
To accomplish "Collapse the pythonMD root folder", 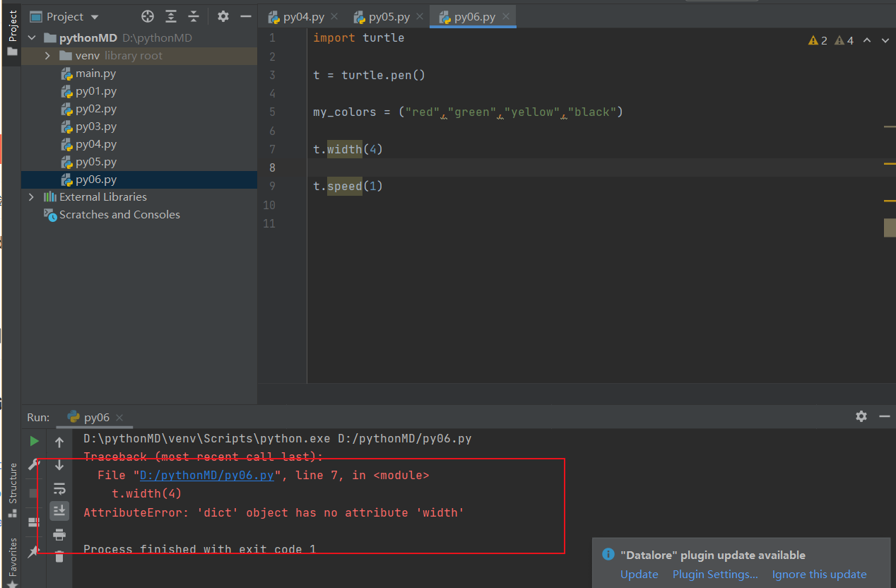I will pos(33,37).
